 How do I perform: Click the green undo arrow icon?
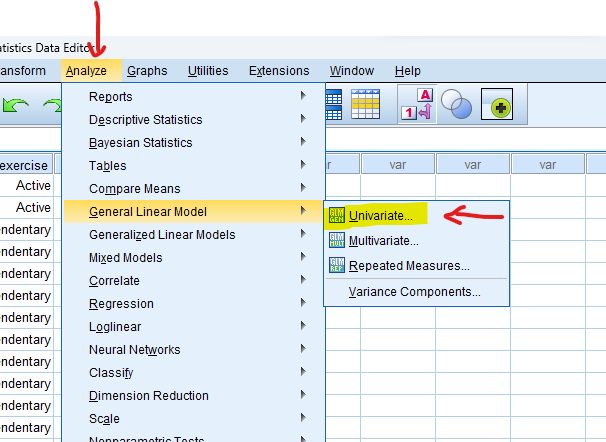(x=15, y=105)
